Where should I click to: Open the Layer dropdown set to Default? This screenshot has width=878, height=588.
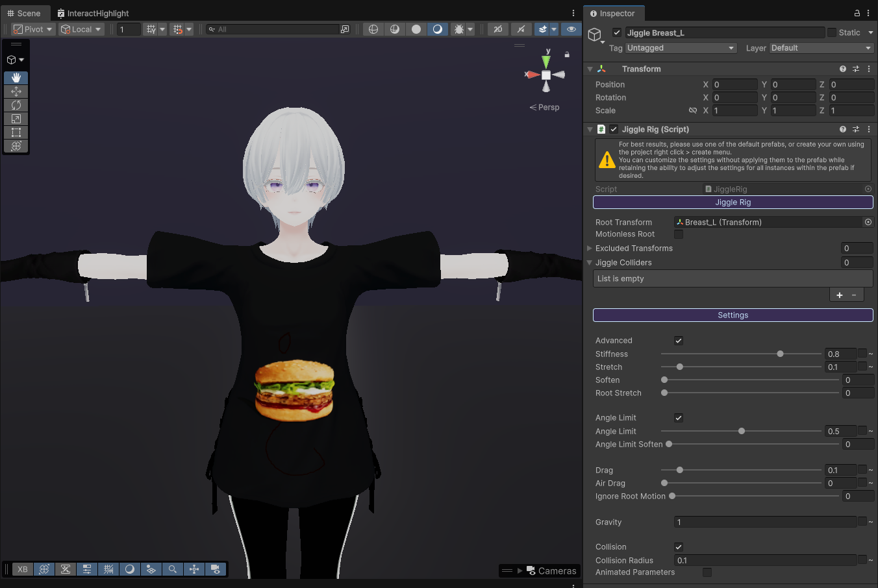821,47
